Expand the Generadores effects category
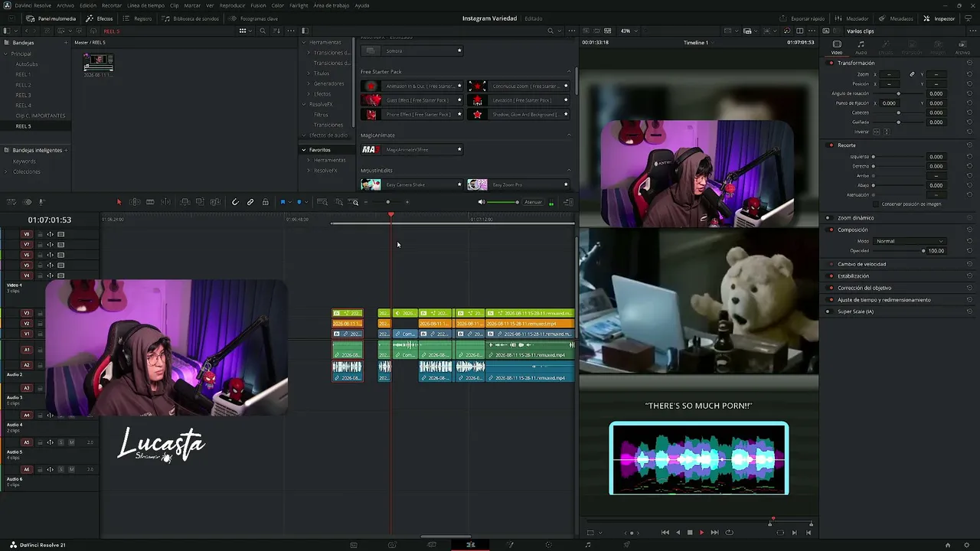The height and width of the screenshot is (551, 980). (309, 83)
